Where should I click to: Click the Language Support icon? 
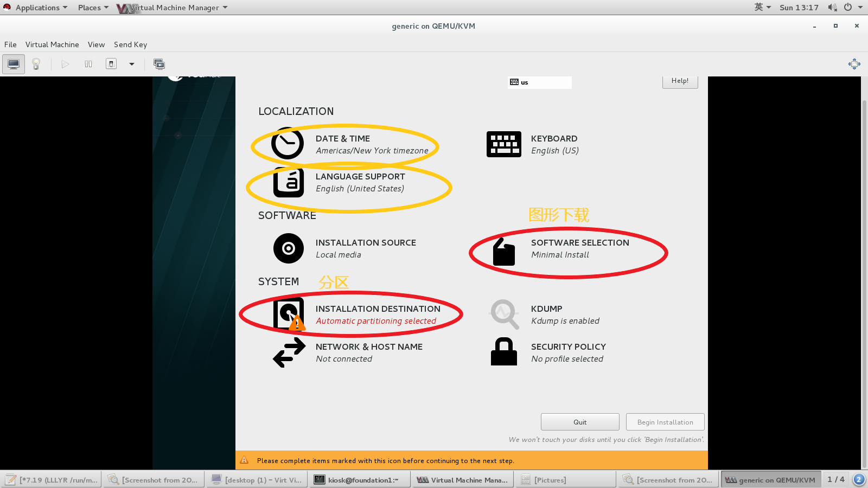coord(289,182)
